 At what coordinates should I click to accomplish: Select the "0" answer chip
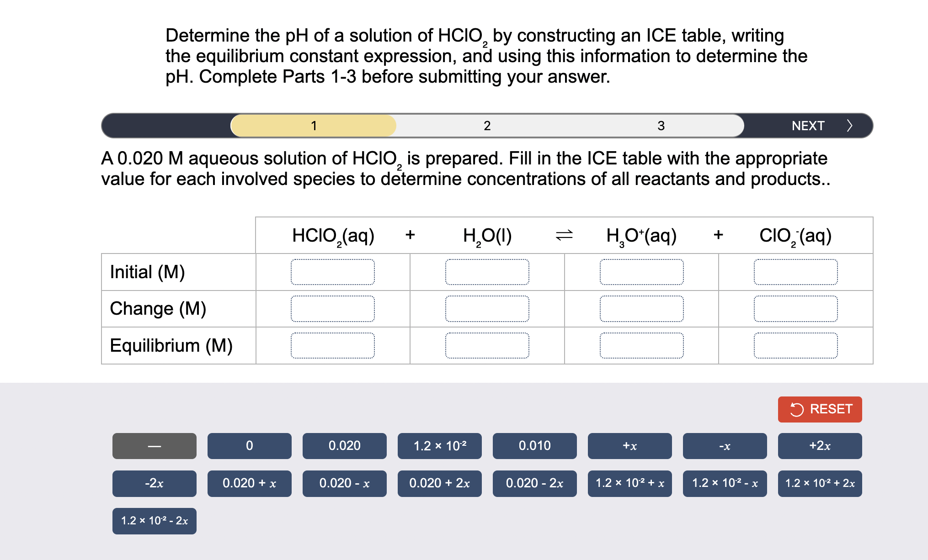[249, 446]
